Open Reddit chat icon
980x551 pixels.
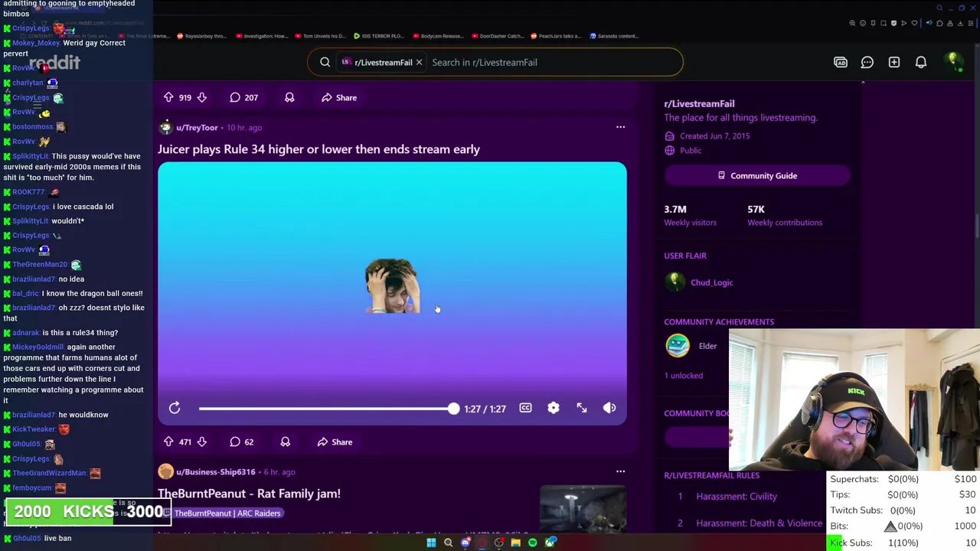[x=867, y=62]
